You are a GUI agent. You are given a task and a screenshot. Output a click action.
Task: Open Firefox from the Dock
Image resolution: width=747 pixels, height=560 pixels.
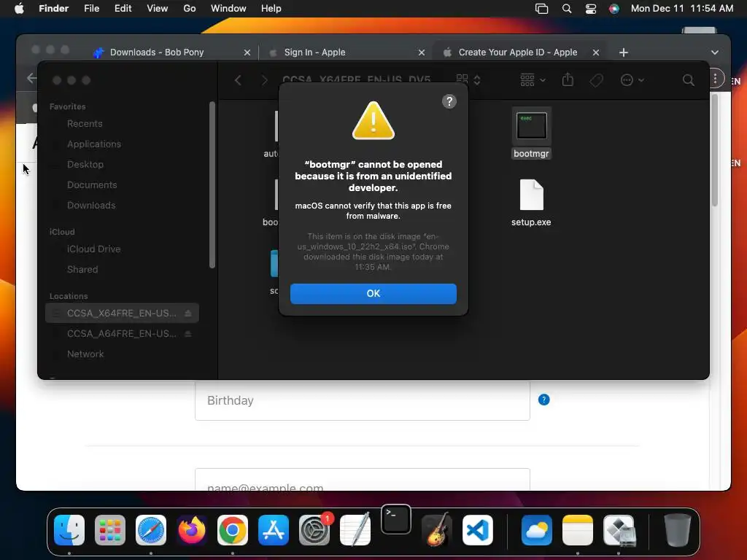click(192, 530)
